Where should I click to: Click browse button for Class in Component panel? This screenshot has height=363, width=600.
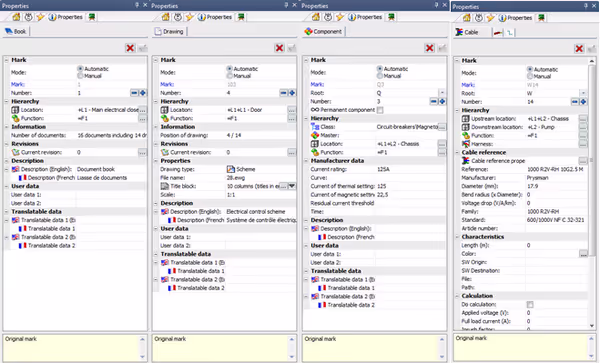[x=442, y=127]
